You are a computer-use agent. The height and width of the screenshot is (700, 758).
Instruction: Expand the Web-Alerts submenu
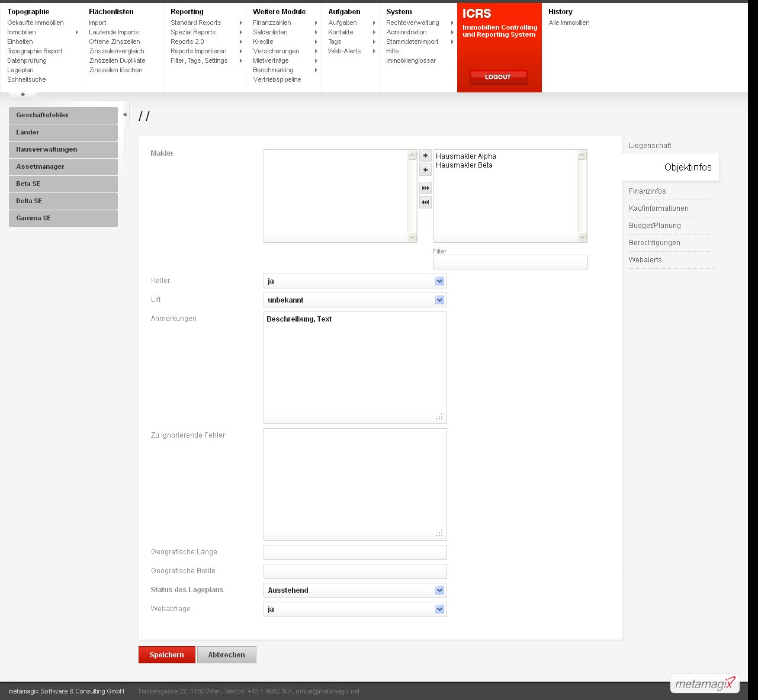(374, 52)
